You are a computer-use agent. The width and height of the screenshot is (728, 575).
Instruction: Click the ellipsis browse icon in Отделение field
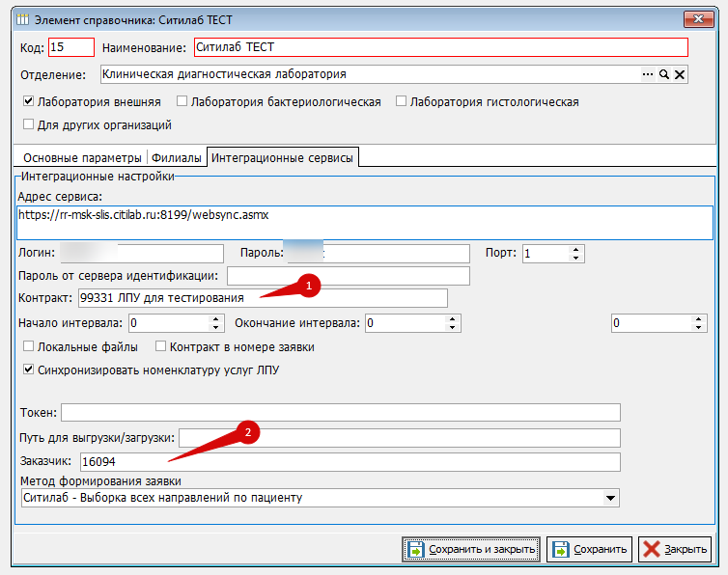pyautogui.click(x=649, y=74)
